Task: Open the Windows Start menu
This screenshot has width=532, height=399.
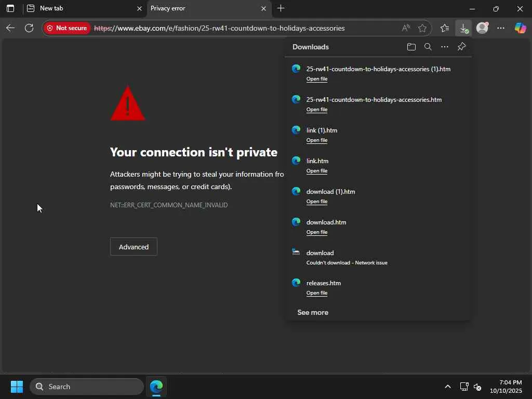Action: pos(17,387)
